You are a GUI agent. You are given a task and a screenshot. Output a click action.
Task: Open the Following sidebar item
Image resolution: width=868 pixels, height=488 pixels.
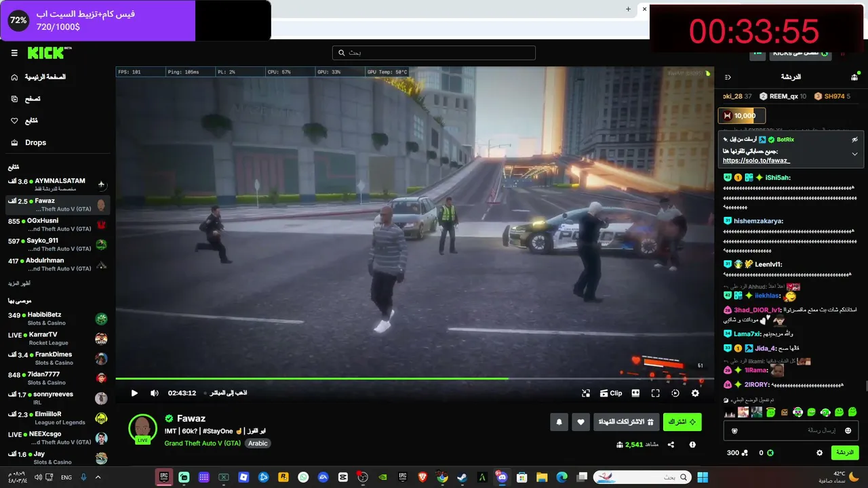(x=24, y=121)
